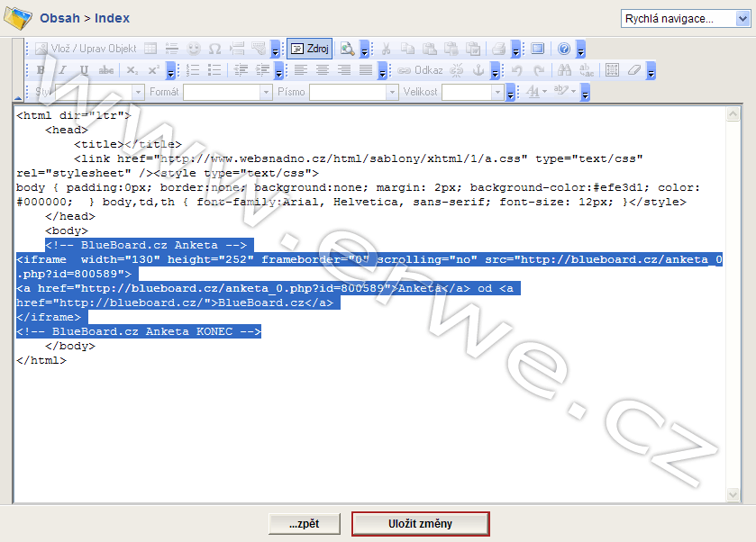Expand the Formát dropdown
The width and height of the screenshot is (756, 542).
click(266, 92)
